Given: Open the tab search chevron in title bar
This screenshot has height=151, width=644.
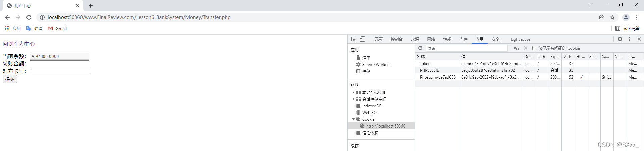Looking at the screenshot, I should pos(590,5).
